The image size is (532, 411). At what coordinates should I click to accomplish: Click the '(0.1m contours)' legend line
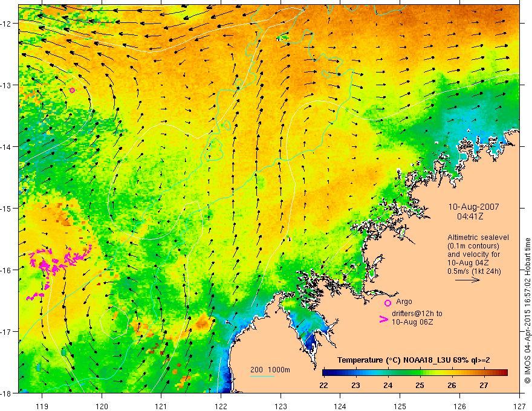pyautogui.click(x=473, y=246)
